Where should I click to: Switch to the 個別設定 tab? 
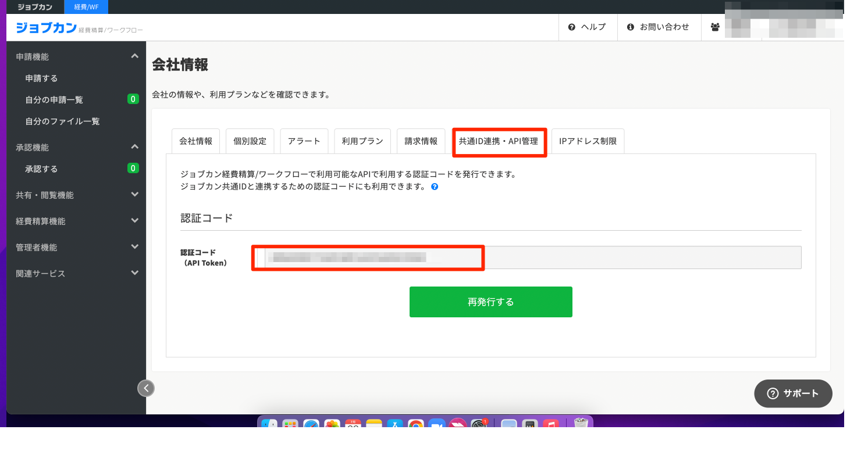[x=250, y=141]
